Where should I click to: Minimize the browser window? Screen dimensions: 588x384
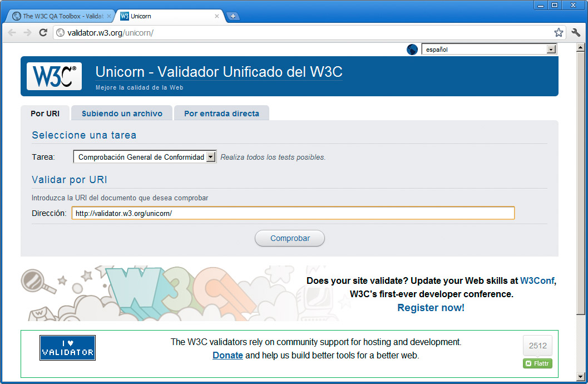pyautogui.click(x=541, y=5)
